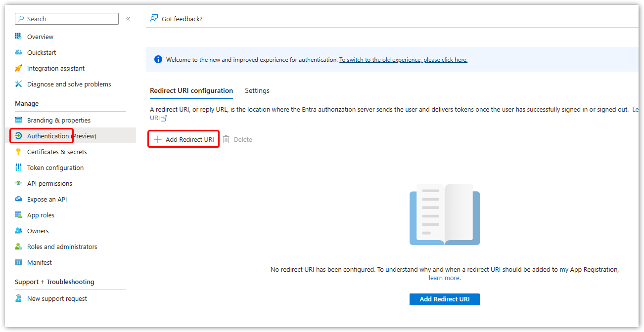Click the Delete trash toolbar button
Viewport: 644px width, 332px height.
click(x=237, y=139)
